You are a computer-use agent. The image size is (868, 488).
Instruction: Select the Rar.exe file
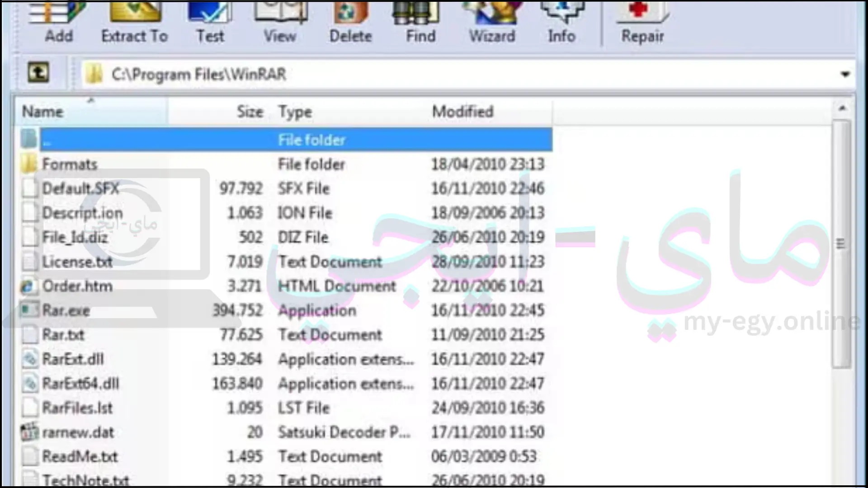click(x=66, y=310)
